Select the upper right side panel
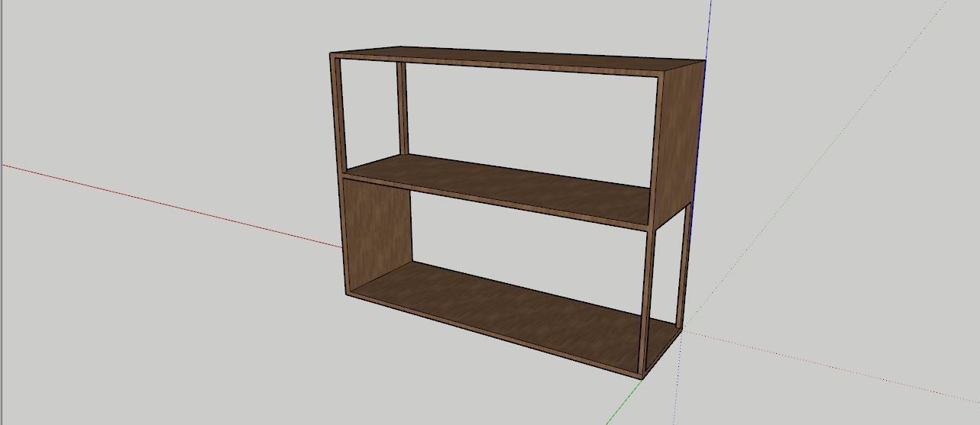The width and height of the screenshot is (980, 425). [680, 141]
